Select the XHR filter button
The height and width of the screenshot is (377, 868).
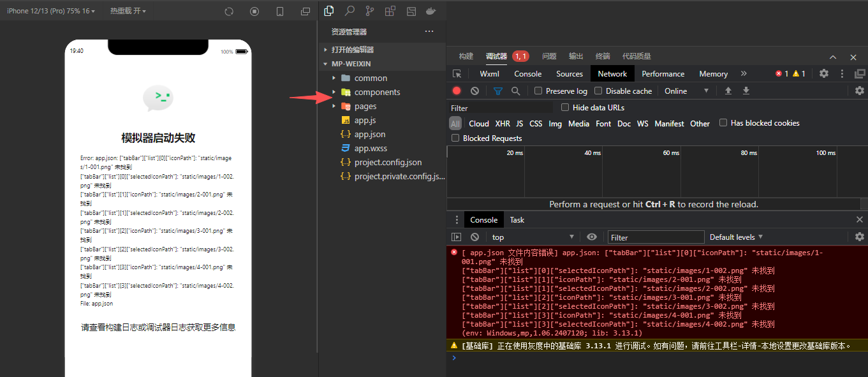point(503,123)
